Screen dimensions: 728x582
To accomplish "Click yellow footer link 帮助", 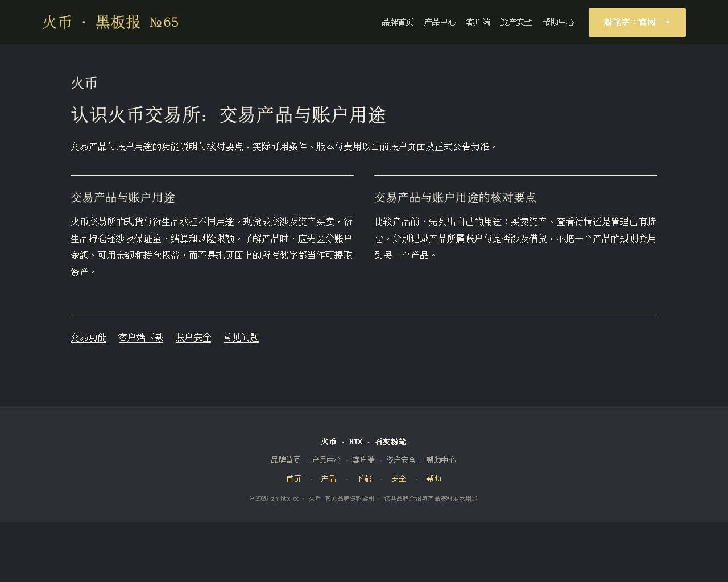I will [x=434, y=479].
